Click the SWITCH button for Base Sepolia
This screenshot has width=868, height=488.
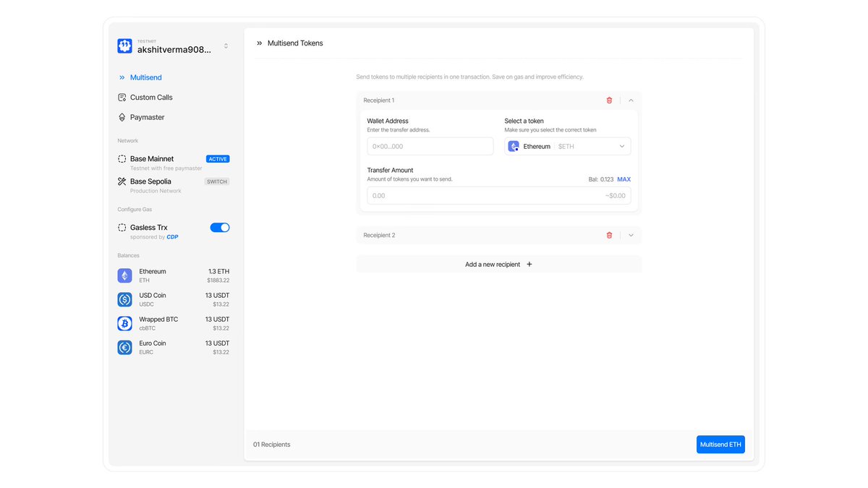(x=218, y=181)
